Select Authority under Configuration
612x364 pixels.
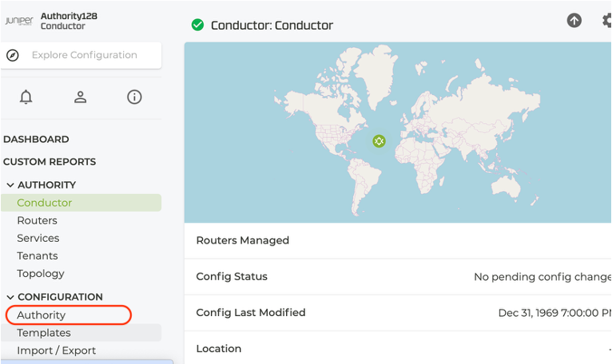pos(42,315)
